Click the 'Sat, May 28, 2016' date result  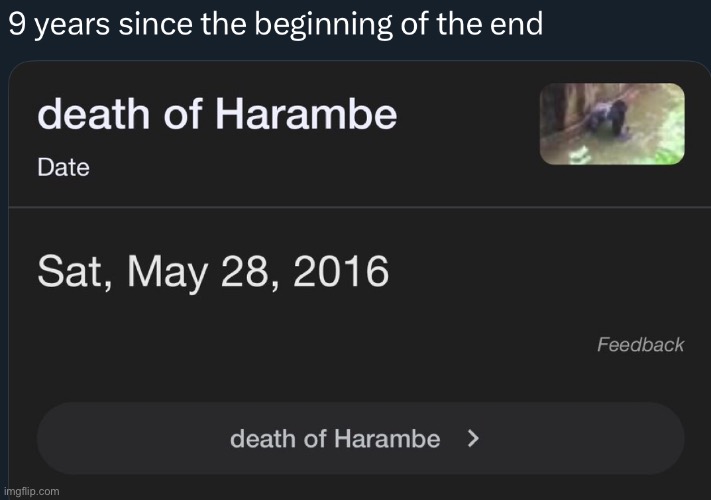tap(213, 272)
